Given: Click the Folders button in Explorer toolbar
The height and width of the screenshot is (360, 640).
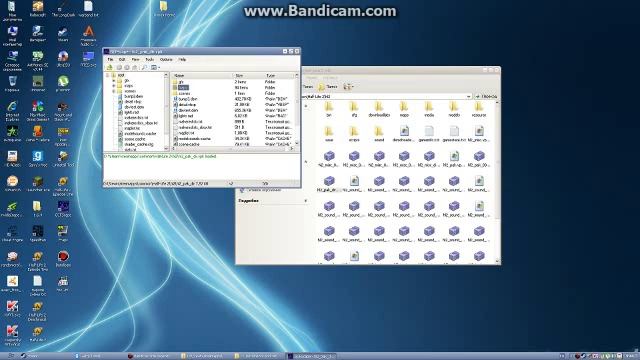Looking at the screenshot, I should [x=328, y=87].
